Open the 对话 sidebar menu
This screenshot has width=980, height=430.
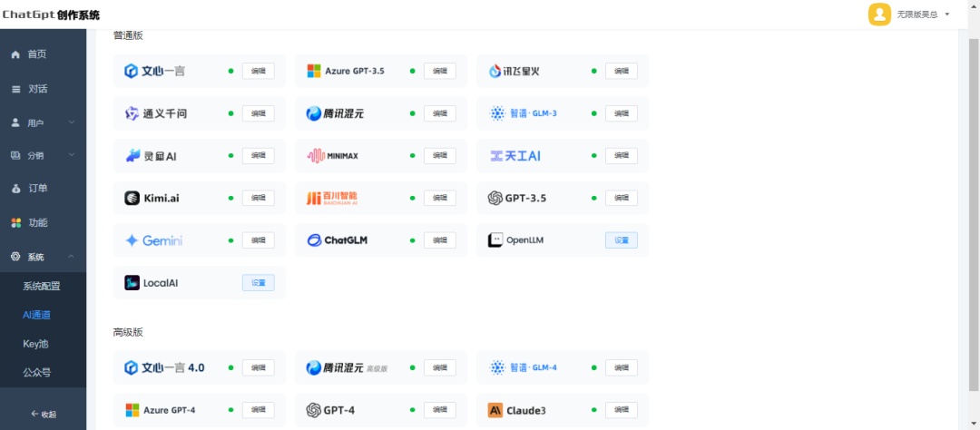tap(44, 89)
